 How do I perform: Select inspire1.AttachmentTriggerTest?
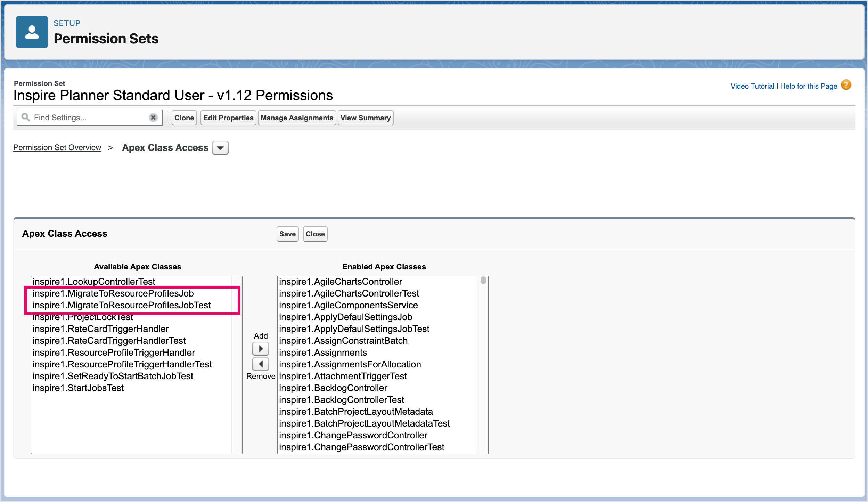coord(378,376)
